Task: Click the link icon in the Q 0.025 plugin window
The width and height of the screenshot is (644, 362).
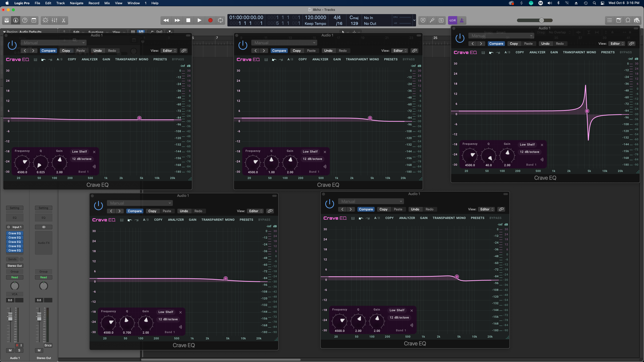Action: [184, 51]
